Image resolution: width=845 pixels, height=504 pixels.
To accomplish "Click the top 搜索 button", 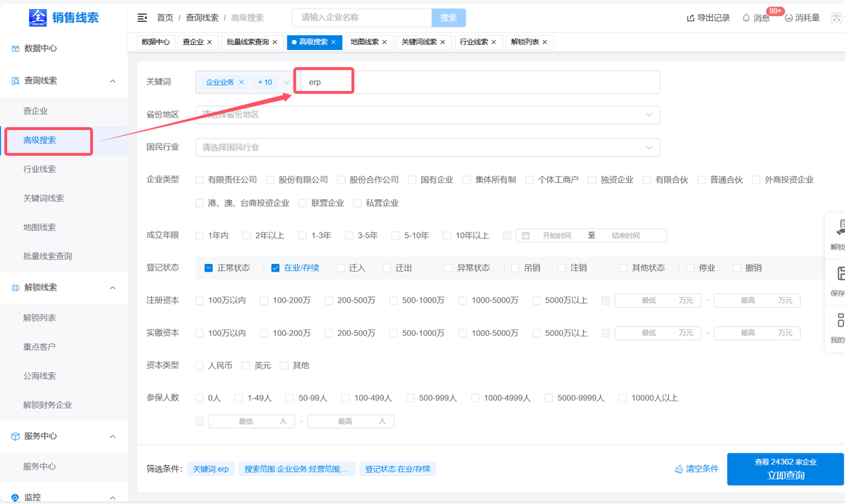I will tap(449, 18).
